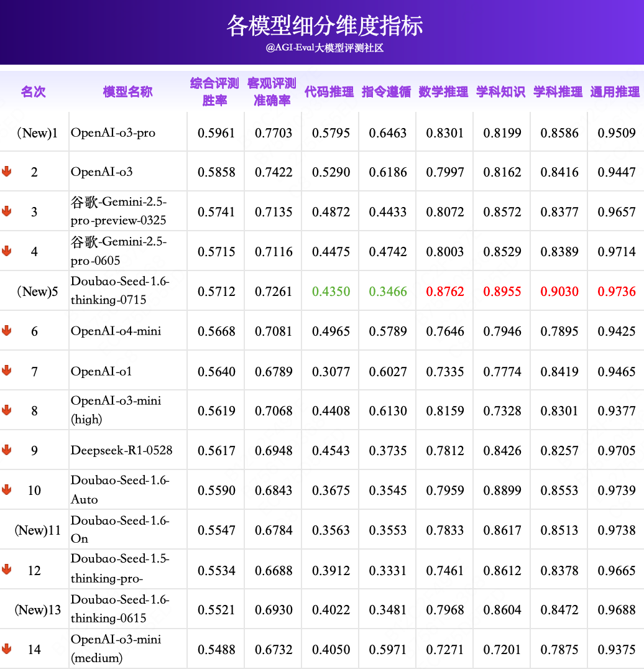Screen dimensions: 644x669
Task: Click accuracy 0.6784 for Doubao-Seed-1.6-On
Action: point(274,530)
